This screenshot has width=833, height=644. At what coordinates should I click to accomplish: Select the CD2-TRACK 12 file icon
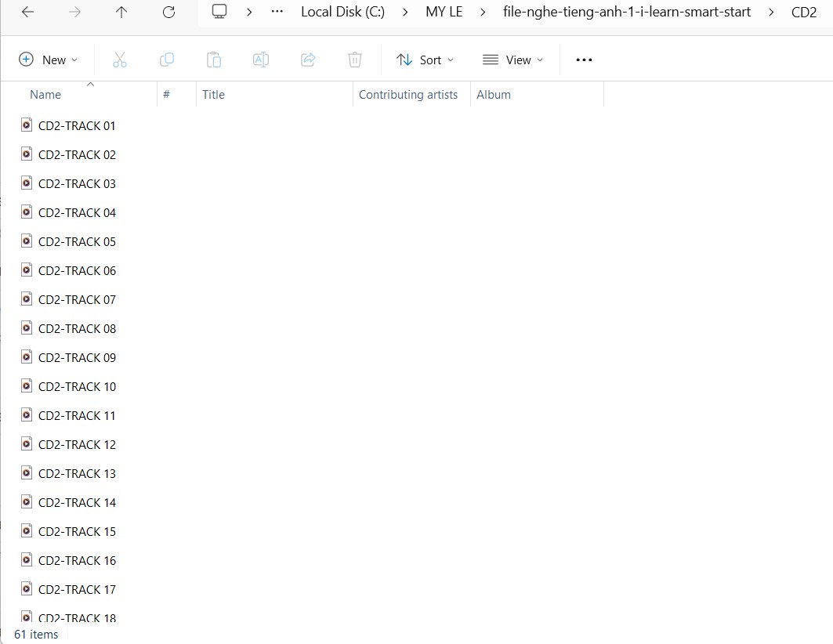27,443
